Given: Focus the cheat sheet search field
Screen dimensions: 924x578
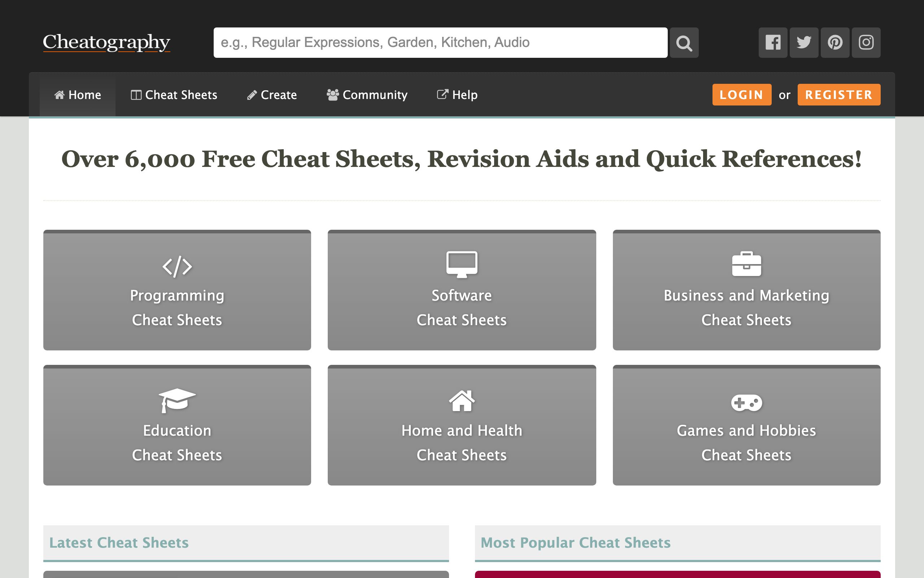Looking at the screenshot, I should pos(440,42).
